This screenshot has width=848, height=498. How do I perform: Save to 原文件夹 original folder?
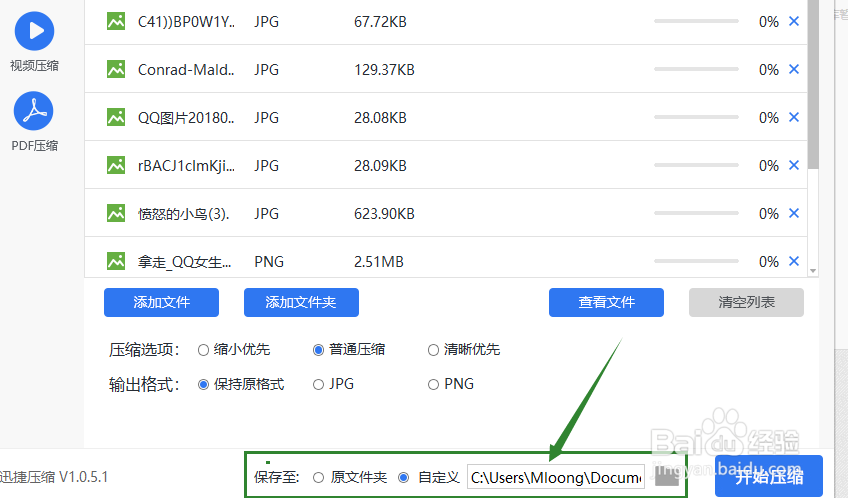tap(319, 477)
